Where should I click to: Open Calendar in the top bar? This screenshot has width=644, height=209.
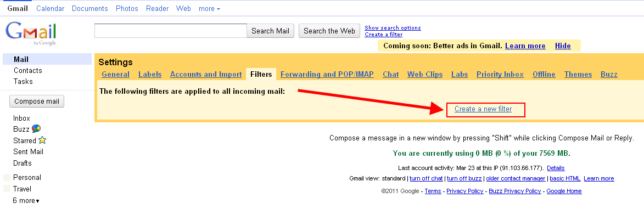(50, 8)
